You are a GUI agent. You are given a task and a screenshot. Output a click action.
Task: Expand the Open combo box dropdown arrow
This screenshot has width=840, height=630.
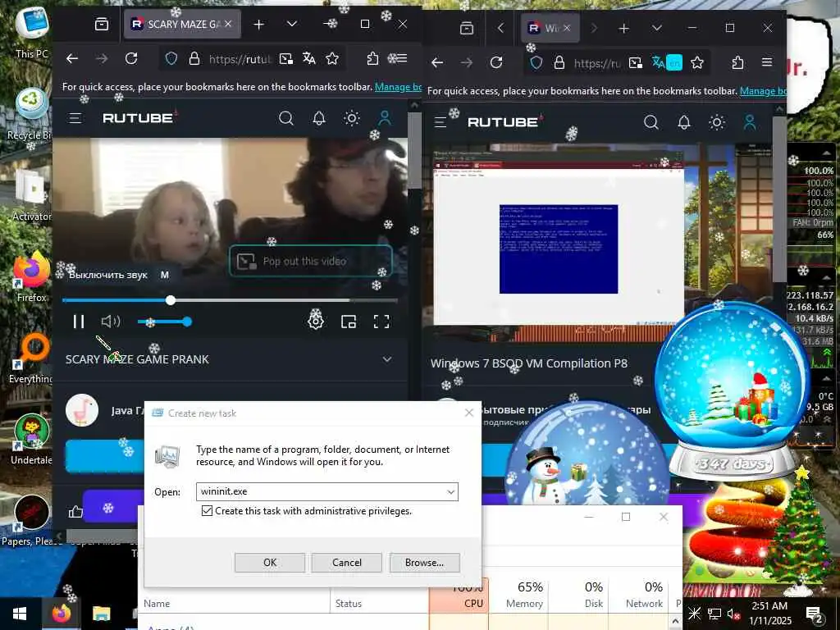click(x=451, y=491)
